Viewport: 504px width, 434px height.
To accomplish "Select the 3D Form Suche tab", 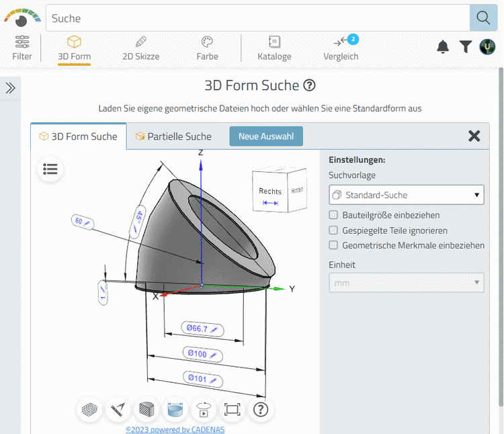I will [79, 136].
